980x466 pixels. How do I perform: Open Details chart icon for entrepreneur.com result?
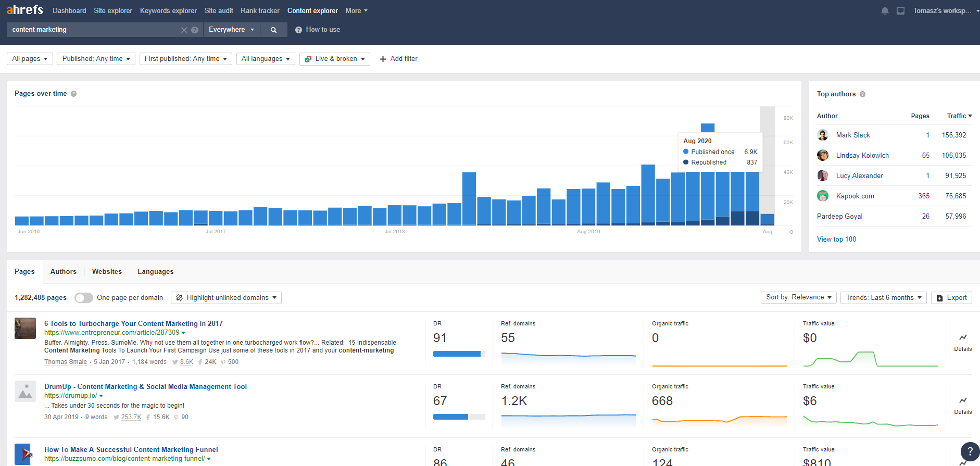click(x=963, y=337)
